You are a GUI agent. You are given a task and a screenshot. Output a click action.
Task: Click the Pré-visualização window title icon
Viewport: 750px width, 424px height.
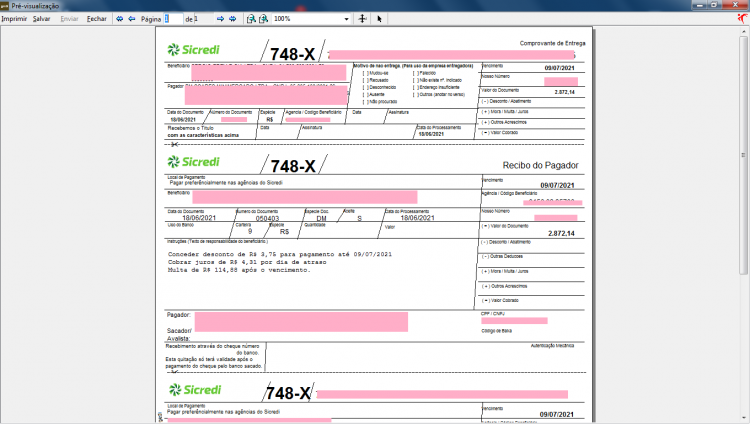click(x=5, y=6)
